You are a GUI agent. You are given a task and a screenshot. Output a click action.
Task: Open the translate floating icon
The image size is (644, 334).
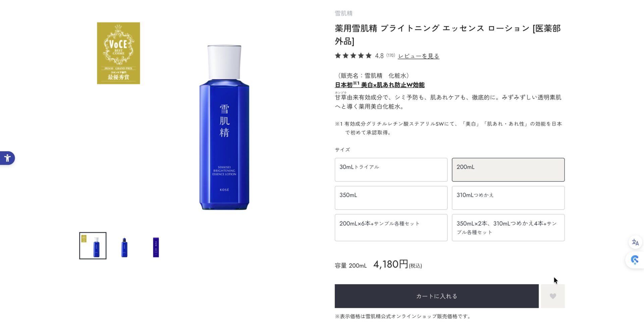pyautogui.click(x=635, y=242)
